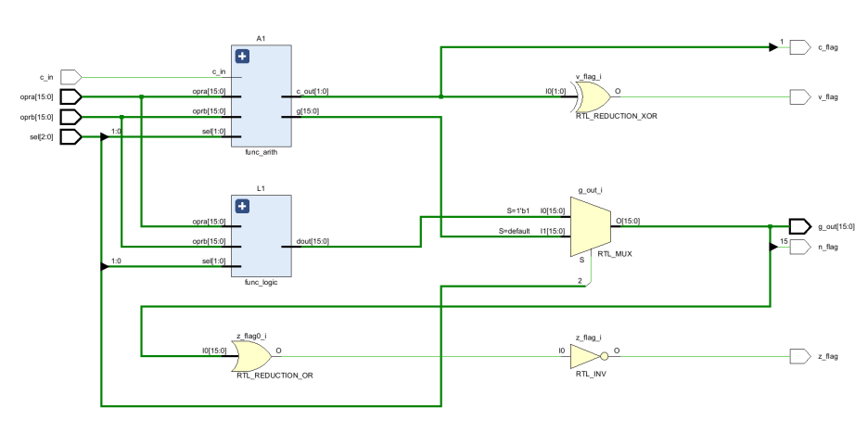Click the RTL_INV label
The height and width of the screenshot is (421, 868).
tap(590, 374)
